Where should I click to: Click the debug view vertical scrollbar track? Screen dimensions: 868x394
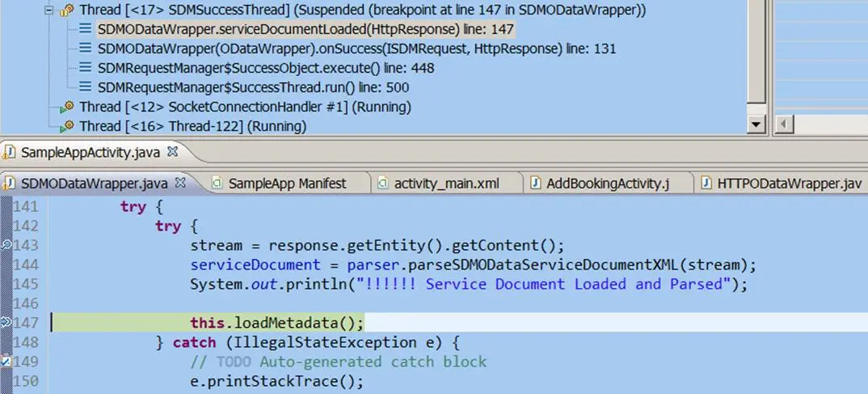pyautogui.click(x=756, y=108)
